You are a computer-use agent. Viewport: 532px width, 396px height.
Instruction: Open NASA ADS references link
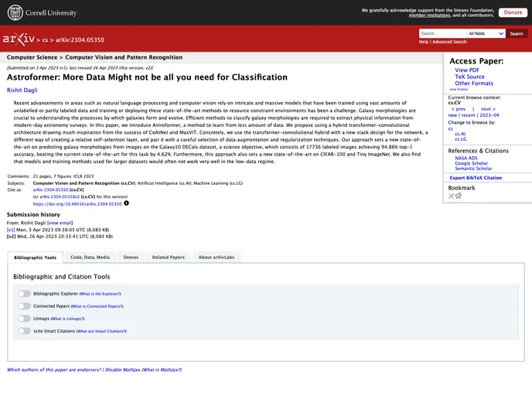(x=465, y=158)
